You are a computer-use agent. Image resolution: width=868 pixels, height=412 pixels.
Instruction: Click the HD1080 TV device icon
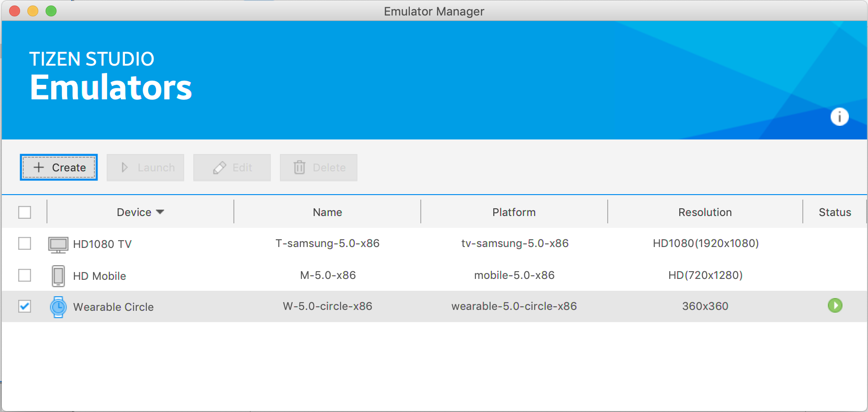58,244
